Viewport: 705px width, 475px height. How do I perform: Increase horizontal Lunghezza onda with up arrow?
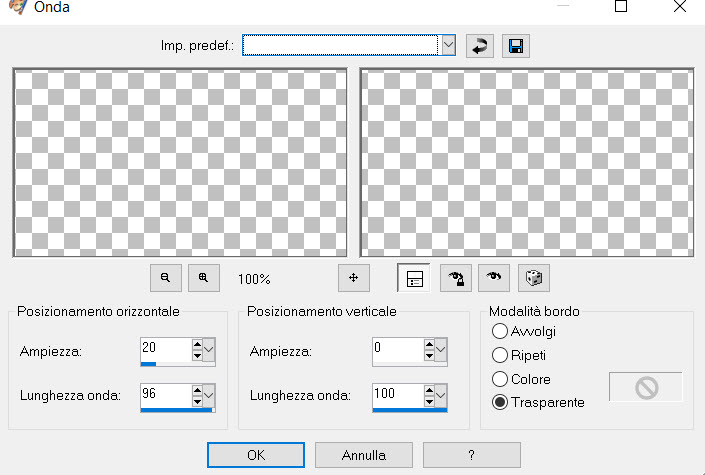tap(197, 390)
